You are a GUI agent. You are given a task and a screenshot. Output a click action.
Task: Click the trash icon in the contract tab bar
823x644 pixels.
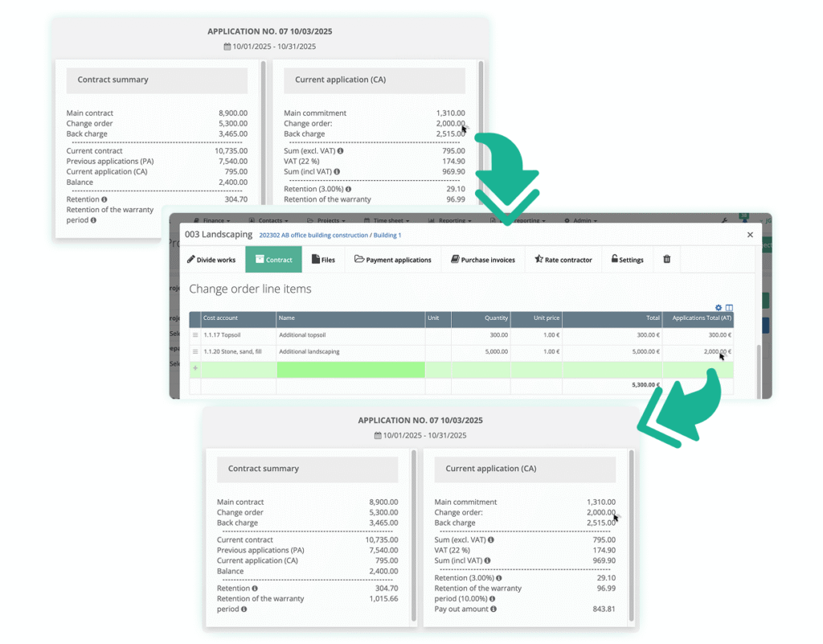(668, 259)
